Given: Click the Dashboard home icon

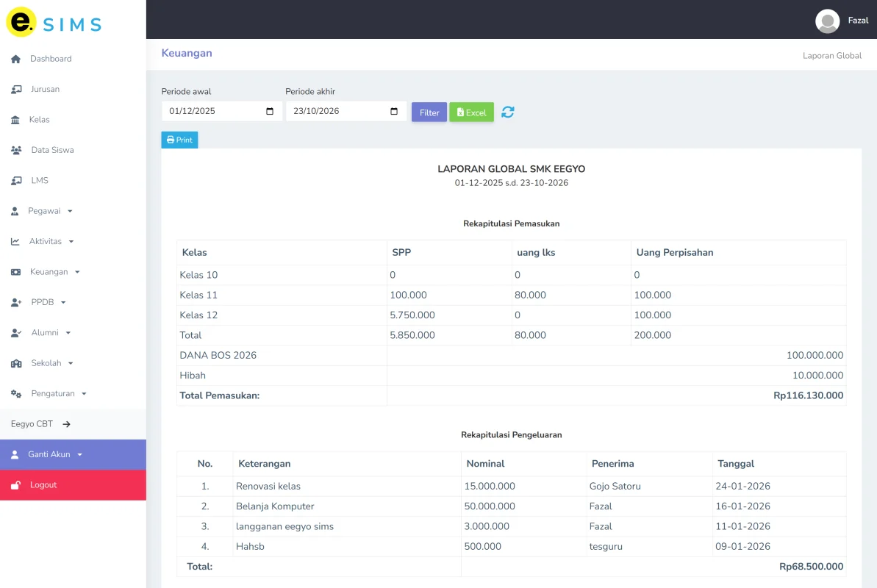Looking at the screenshot, I should point(15,59).
